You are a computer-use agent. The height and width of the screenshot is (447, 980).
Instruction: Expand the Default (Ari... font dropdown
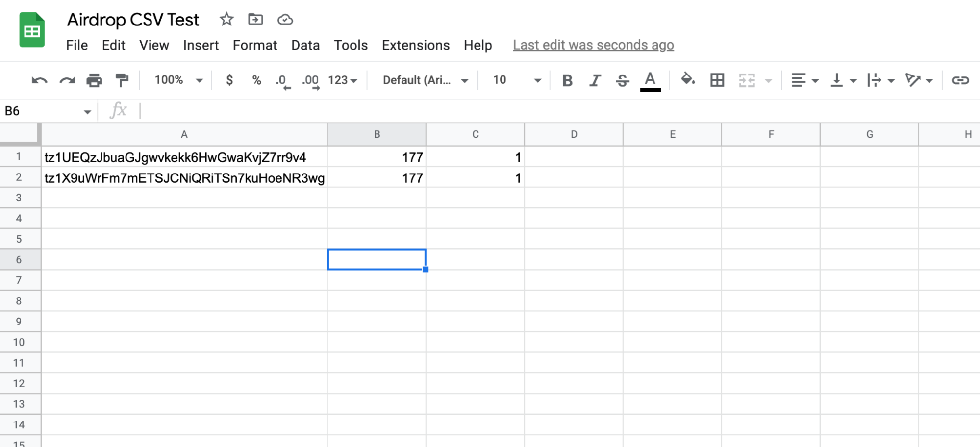425,80
